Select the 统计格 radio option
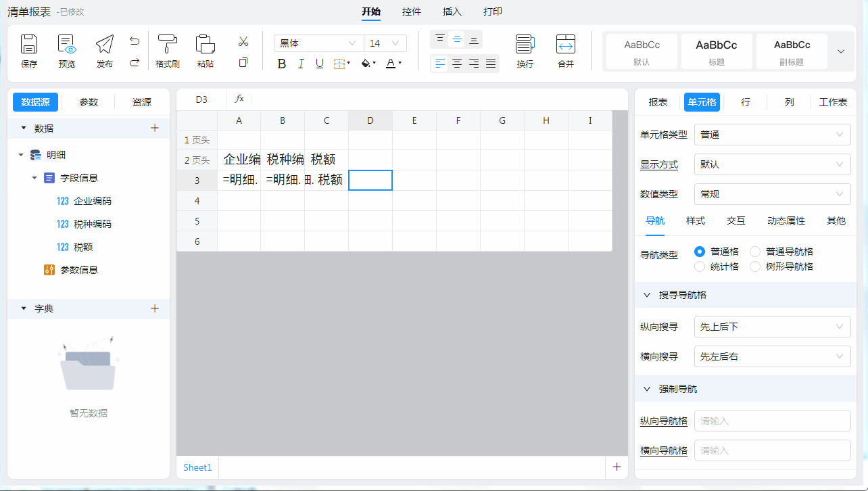 coord(700,266)
